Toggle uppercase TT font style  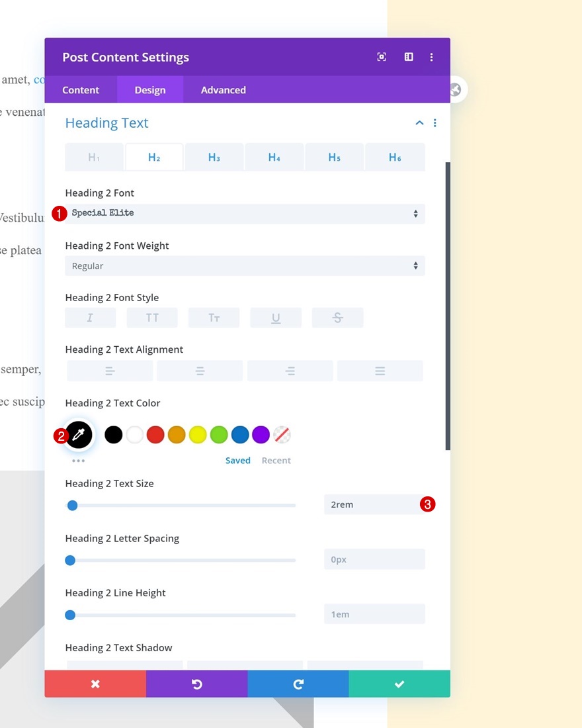click(152, 318)
